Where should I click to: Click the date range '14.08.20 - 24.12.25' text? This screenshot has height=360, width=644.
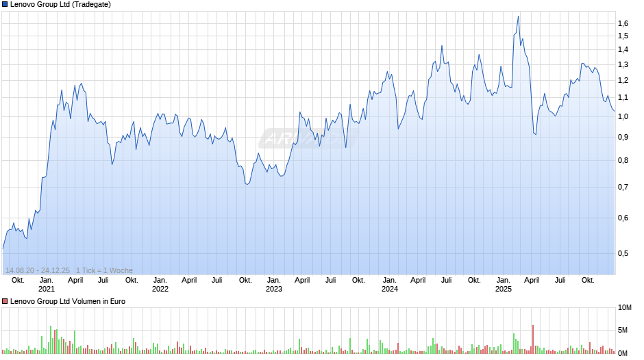coord(38,270)
